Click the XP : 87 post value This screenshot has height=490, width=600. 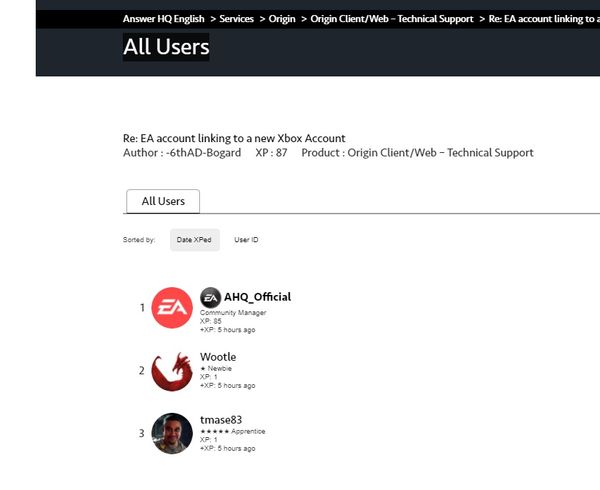tap(271, 153)
